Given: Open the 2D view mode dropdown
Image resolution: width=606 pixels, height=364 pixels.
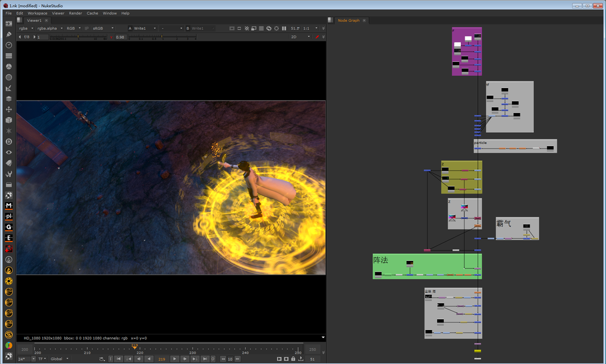Looking at the screenshot, I should 301,37.
